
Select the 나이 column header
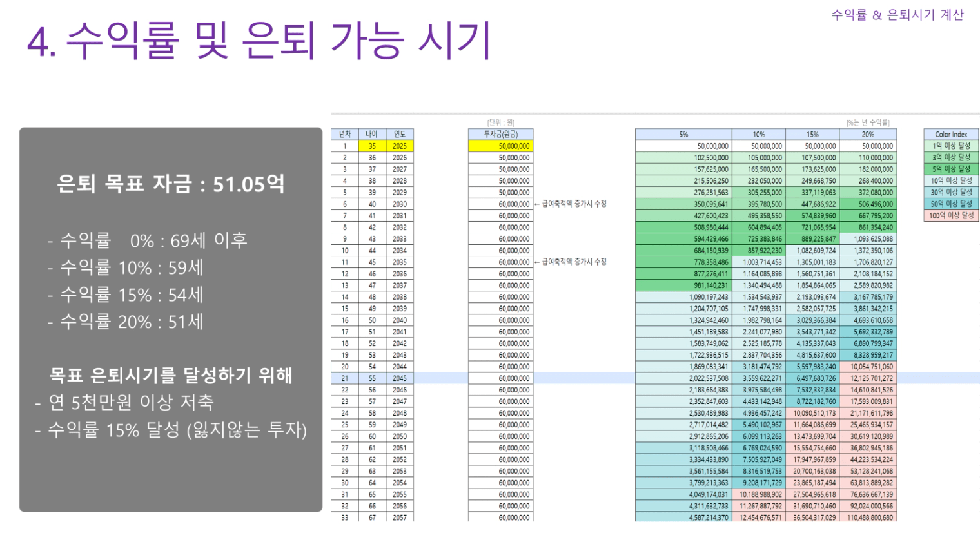372,134
